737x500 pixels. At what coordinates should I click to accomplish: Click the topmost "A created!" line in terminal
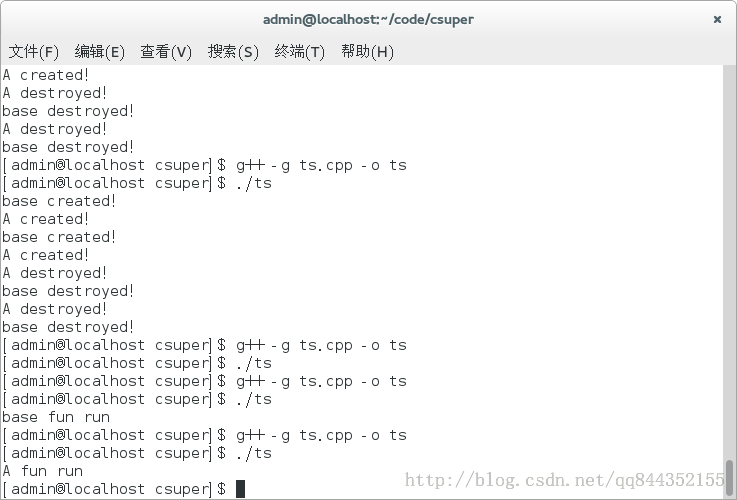pyautogui.click(x=46, y=75)
